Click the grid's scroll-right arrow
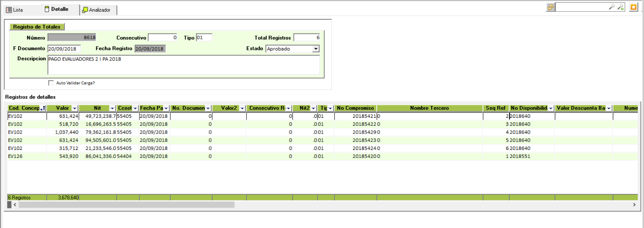This screenshot has width=644, height=228. click(x=634, y=205)
